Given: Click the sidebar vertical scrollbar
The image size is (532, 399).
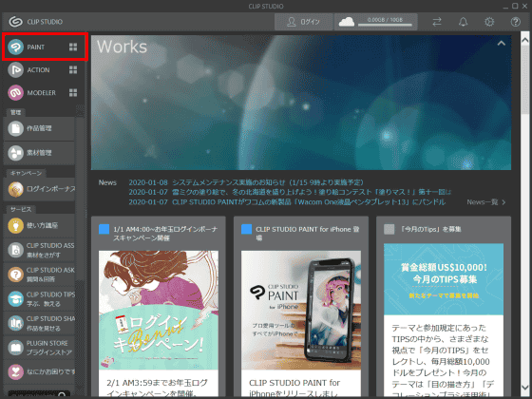Looking at the screenshot, I should [80, 199].
